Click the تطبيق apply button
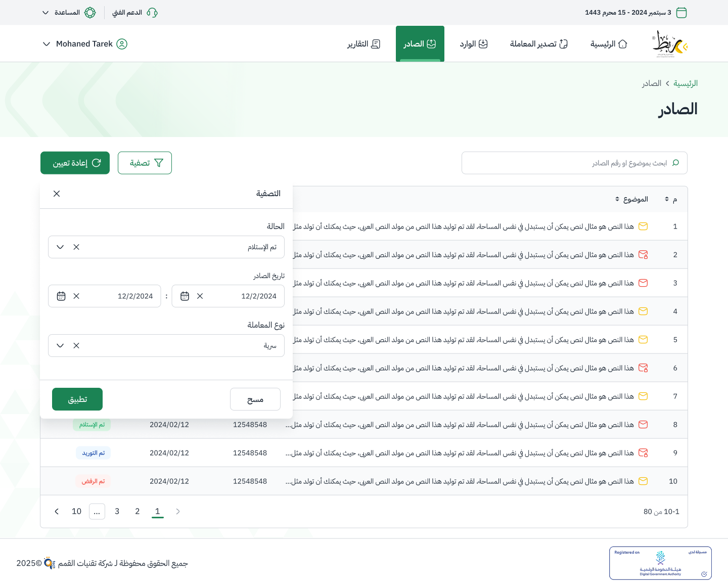Screen dimensions: 728x588 click(77, 399)
